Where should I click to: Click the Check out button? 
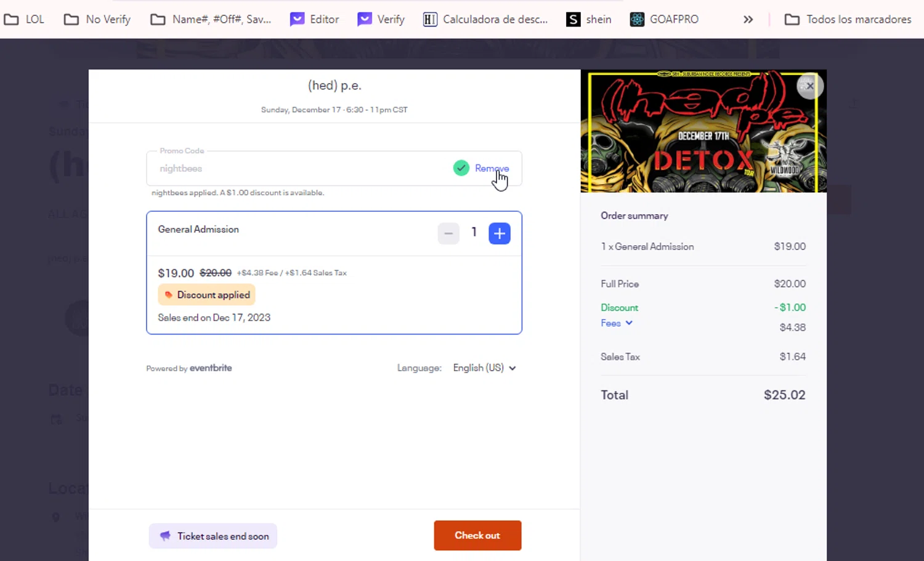point(477,535)
